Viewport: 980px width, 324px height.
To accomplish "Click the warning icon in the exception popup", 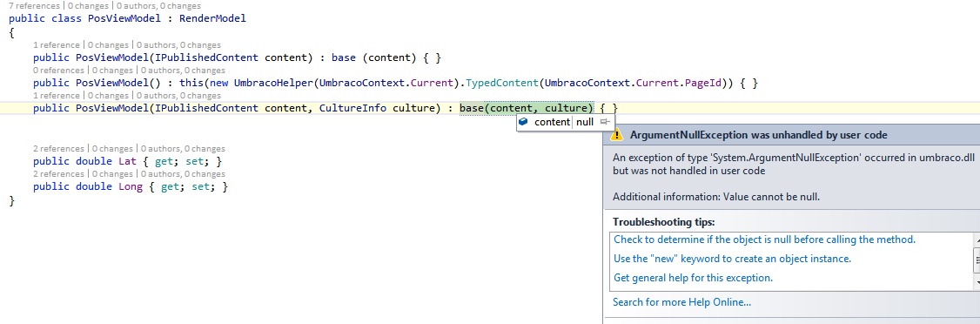I will [x=616, y=134].
